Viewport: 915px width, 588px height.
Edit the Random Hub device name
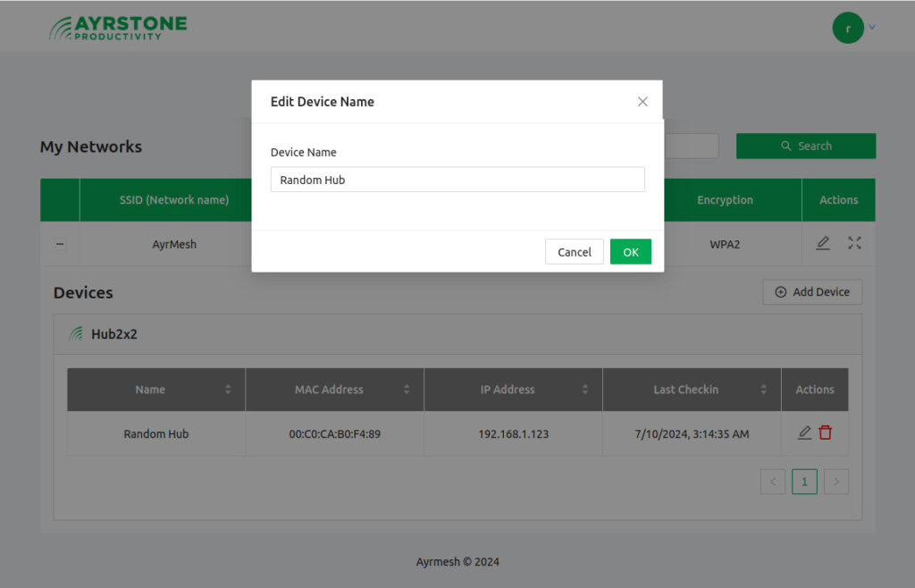804,433
